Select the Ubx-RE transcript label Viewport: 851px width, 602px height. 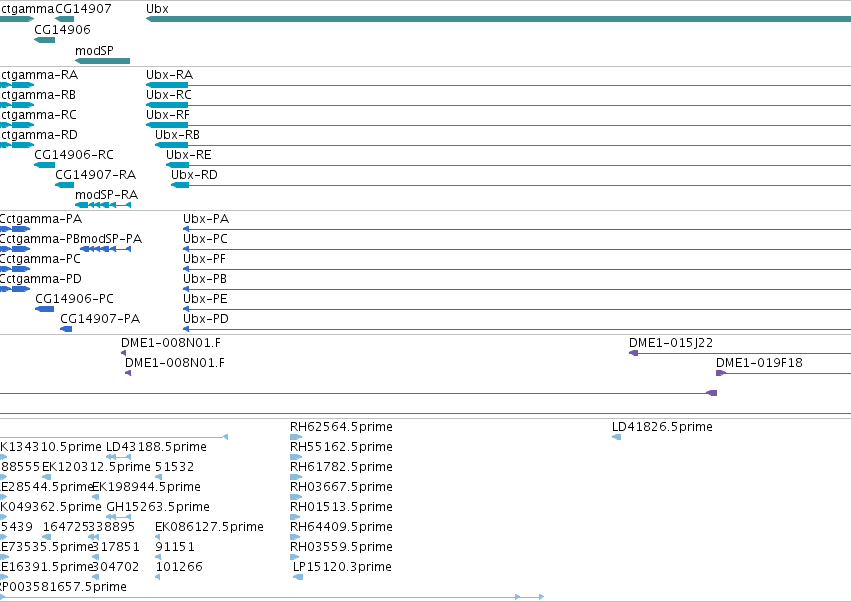(x=189, y=155)
